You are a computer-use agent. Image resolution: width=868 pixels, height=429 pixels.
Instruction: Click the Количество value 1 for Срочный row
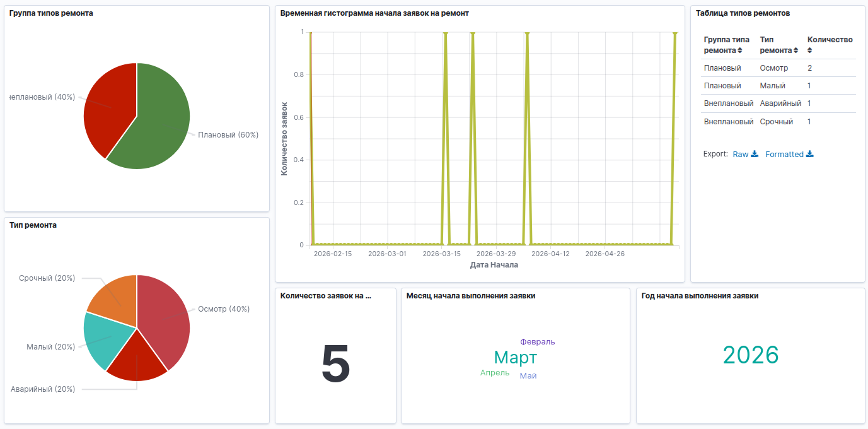(x=809, y=122)
